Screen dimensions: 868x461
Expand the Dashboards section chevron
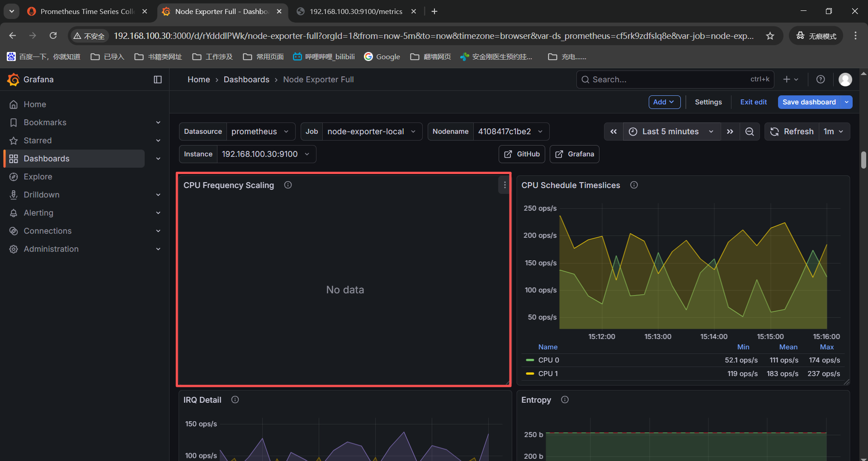tap(158, 159)
